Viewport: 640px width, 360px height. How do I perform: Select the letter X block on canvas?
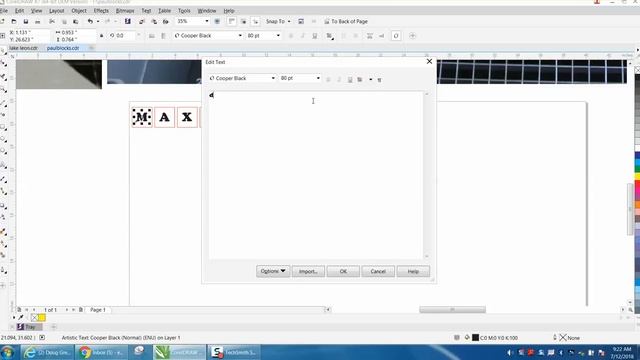coord(187,117)
